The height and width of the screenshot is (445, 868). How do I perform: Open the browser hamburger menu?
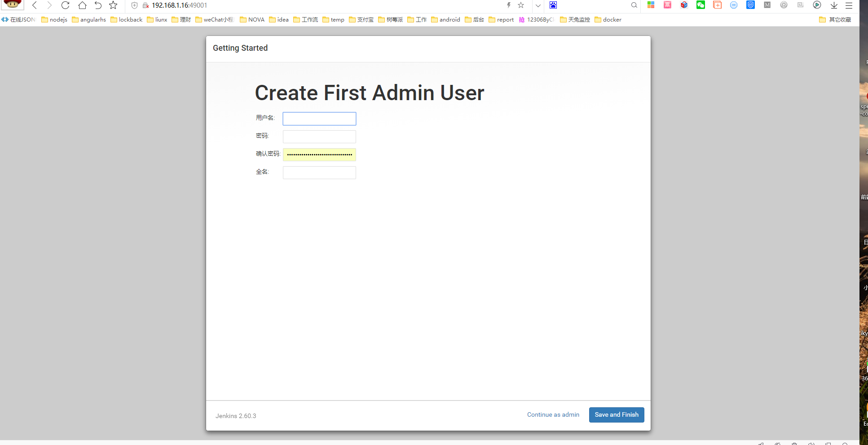point(849,5)
